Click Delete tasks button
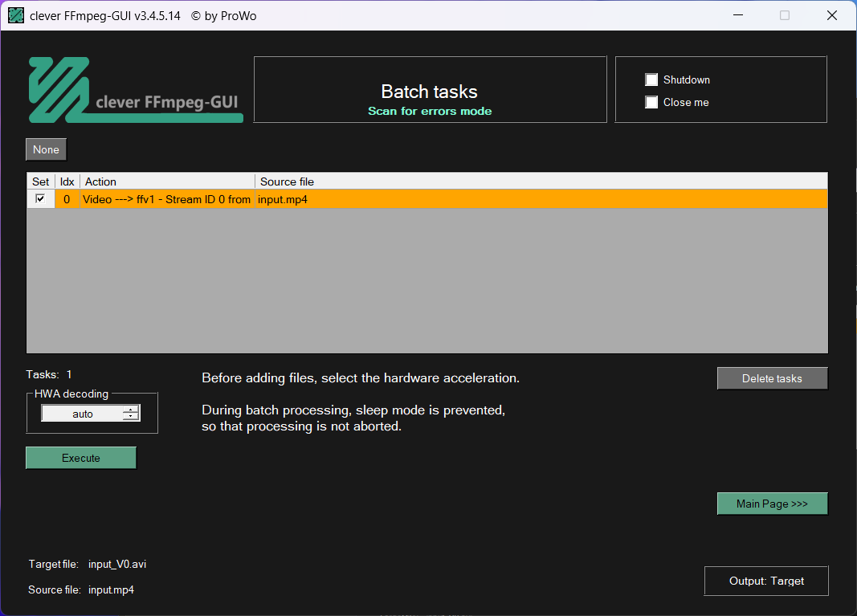The width and height of the screenshot is (857, 616). click(773, 379)
